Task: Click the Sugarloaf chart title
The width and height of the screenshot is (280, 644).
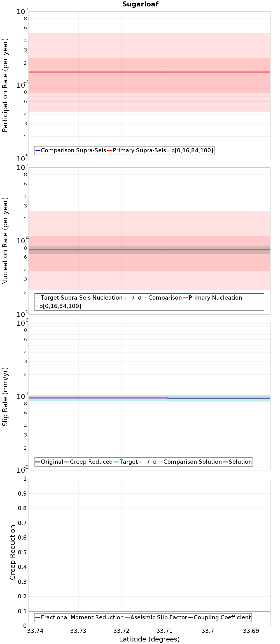Action: [x=140, y=4]
